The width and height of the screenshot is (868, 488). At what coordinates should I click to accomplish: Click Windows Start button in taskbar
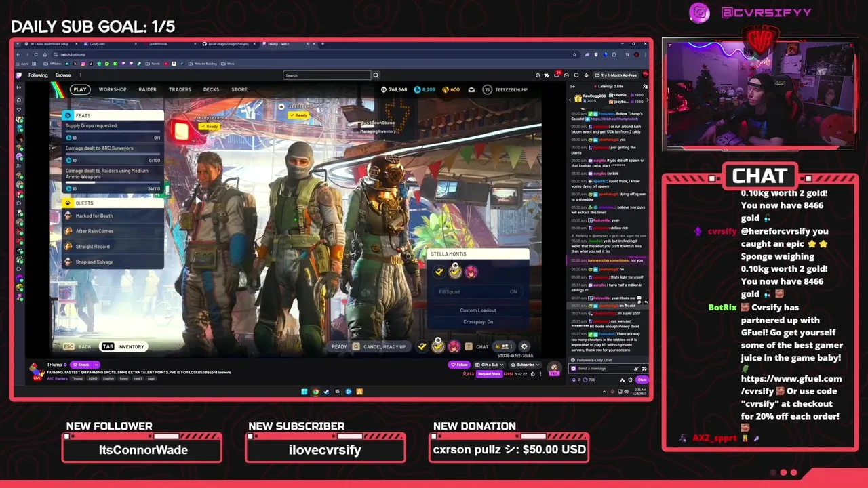(304, 391)
